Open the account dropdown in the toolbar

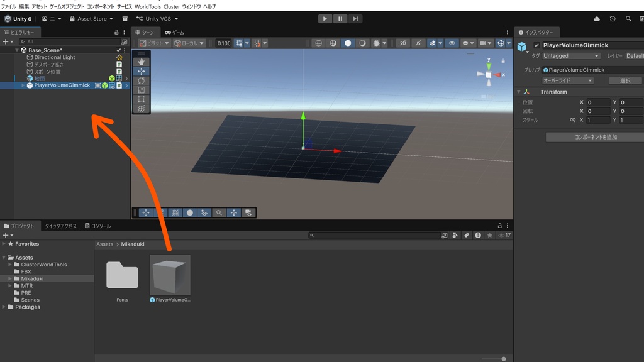pos(52,19)
